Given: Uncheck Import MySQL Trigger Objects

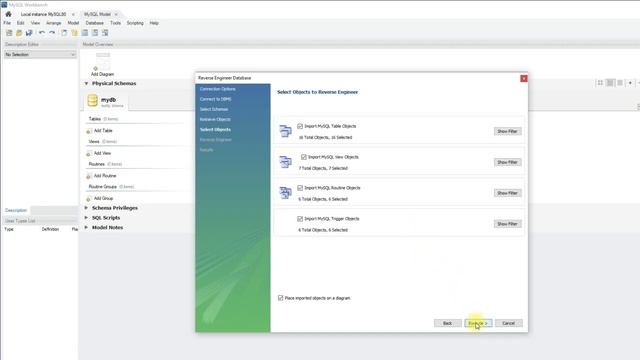Looking at the screenshot, I should point(300,219).
